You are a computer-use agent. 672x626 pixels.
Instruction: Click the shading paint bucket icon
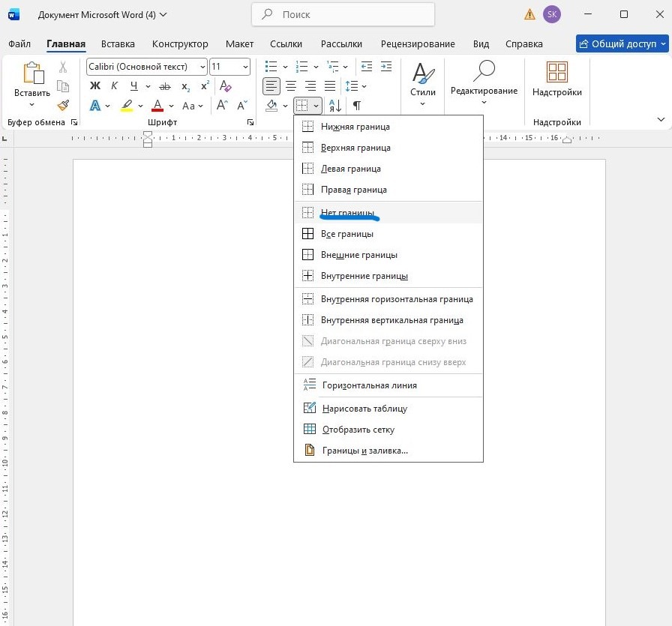(271, 106)
